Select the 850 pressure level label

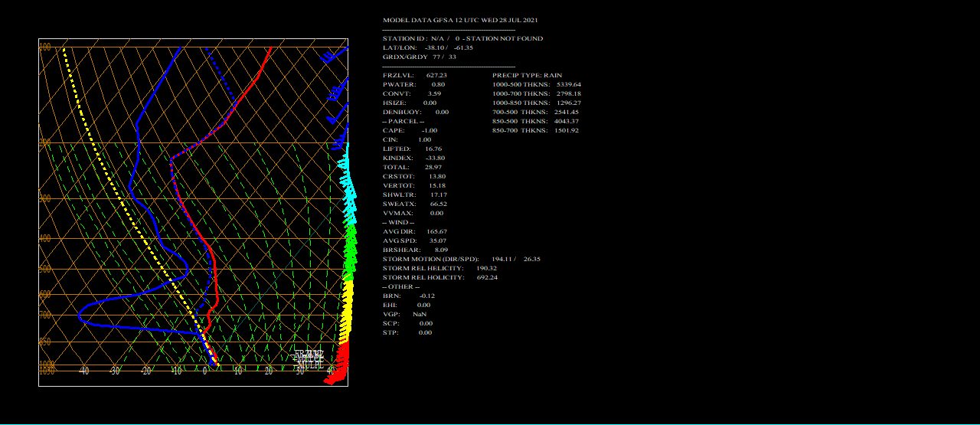[45, 342]
